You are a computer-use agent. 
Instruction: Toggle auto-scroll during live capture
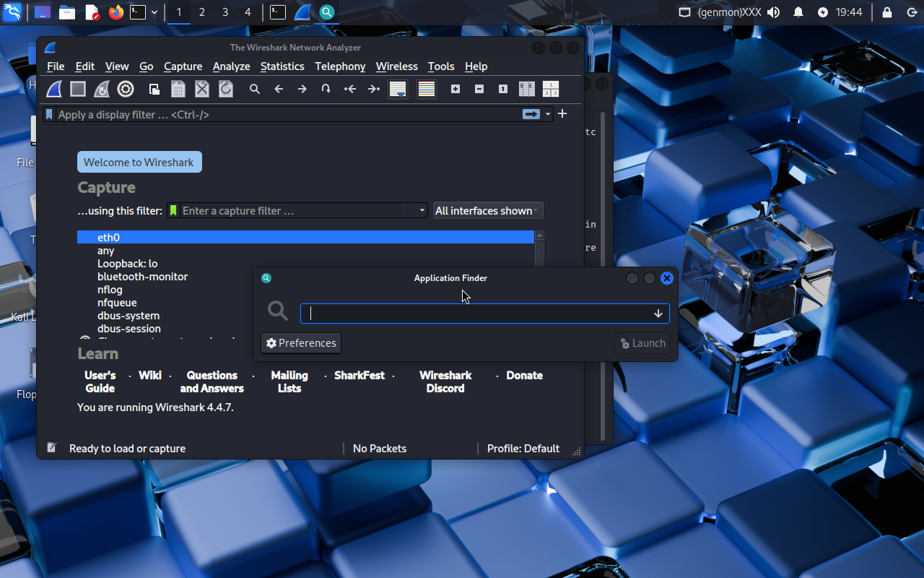click(x=398, y=89)
